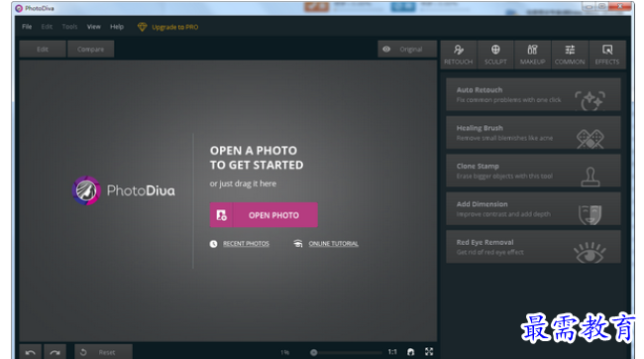Select the Clone Stamp tool
This screenshot has height=359, width=644.
pyautogui.click(x=533, y=171)
